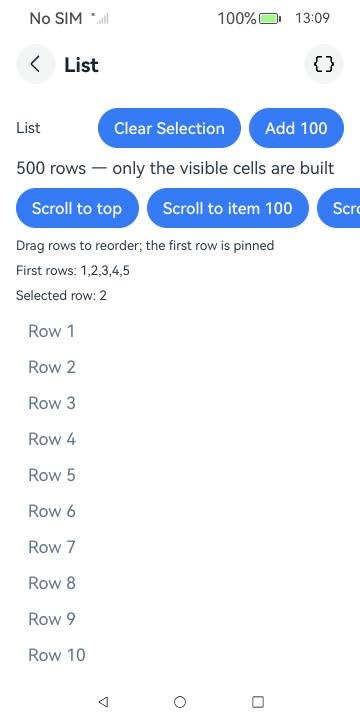
Task: Click Scroll to top button
Action: [x=77, y=208]
